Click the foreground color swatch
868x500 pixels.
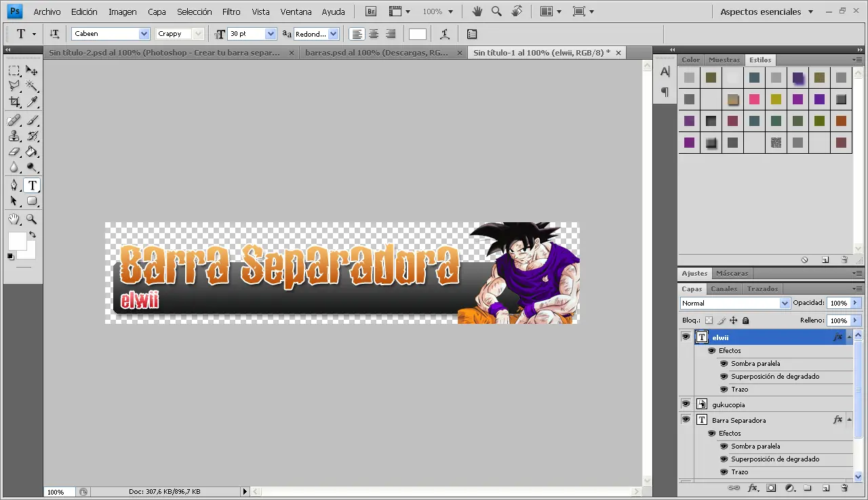(x=17, y=241)
